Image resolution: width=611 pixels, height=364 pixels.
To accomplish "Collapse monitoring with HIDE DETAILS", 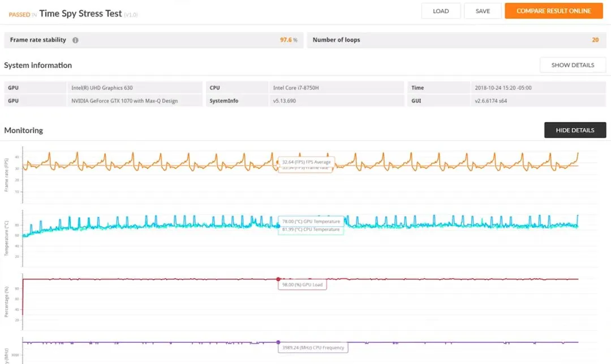I will tap(575, 130).
